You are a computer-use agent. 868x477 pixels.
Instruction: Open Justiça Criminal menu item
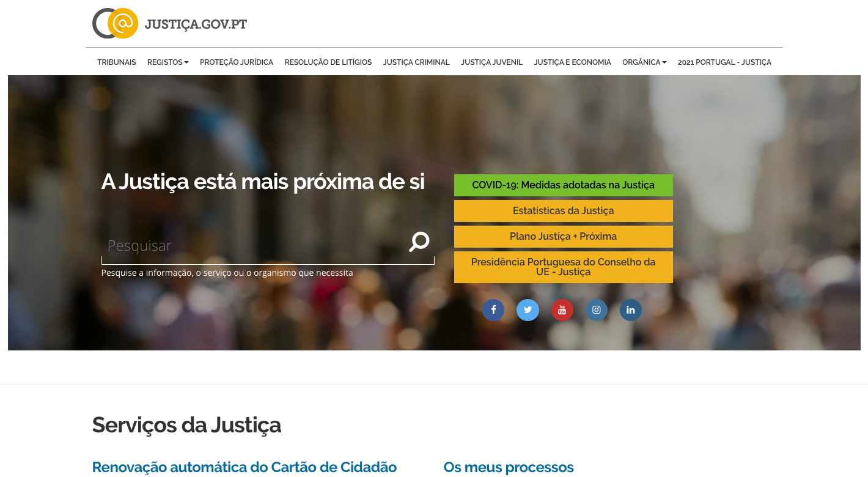tap(416, 62)
